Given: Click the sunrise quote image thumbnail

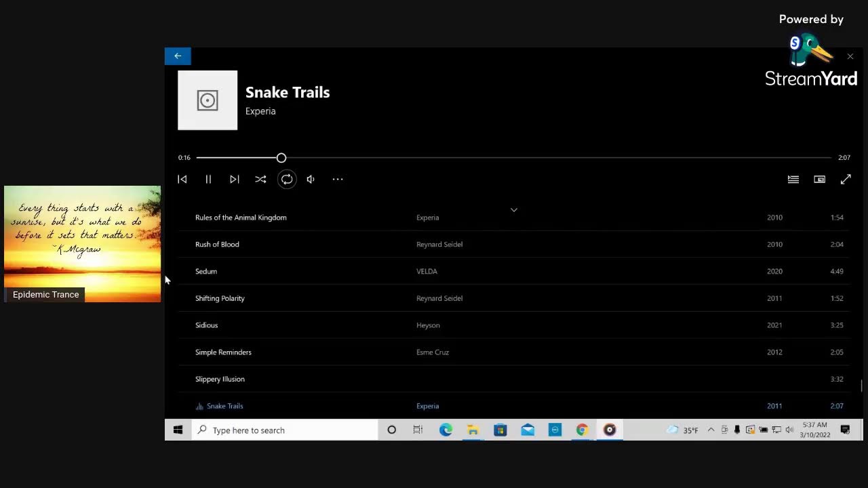Looking at the screenshot, I should (82, 244).
